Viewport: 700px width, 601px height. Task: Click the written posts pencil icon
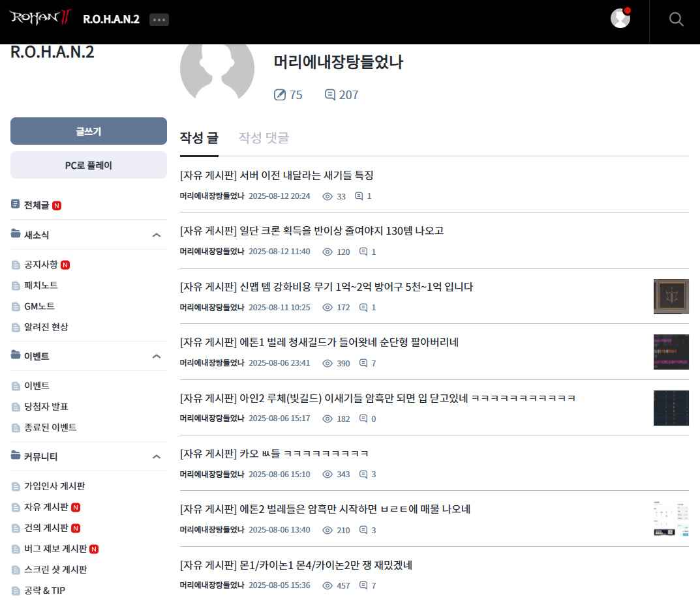[x=280, y=95]
